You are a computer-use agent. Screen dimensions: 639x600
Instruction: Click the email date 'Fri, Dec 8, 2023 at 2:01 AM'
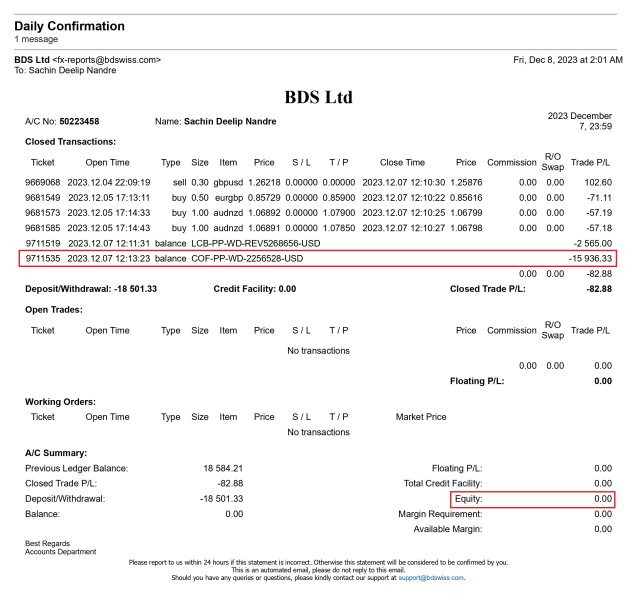click(x=568, y=60)
